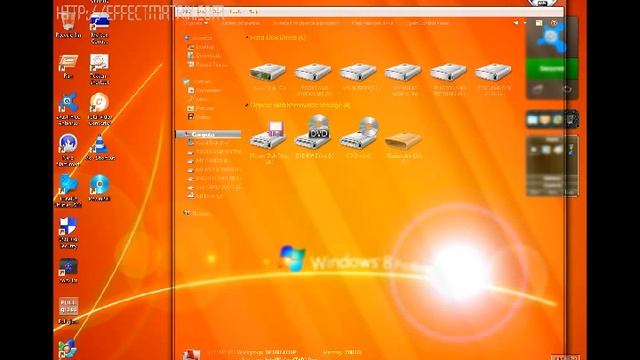Click the computer icon in the details pane
The image size is (640, 360).
pyautogui.click(x=191, y=354)
